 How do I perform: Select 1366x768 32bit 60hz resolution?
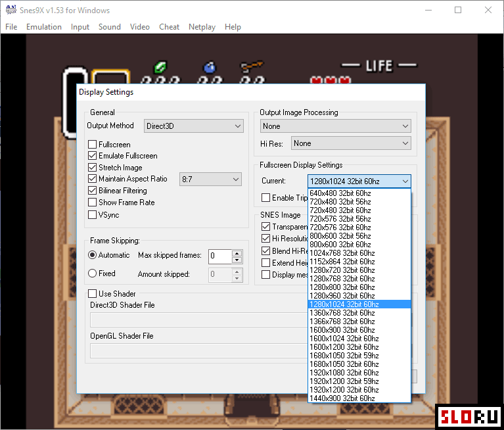[359, 322]
